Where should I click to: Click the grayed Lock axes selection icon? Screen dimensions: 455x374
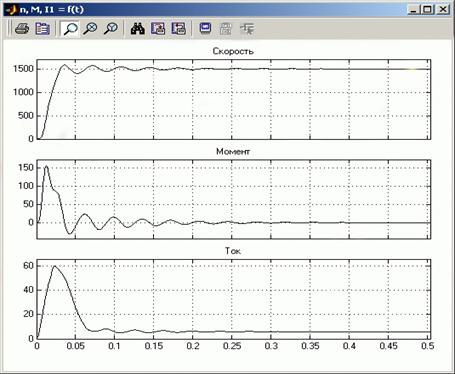click(x=226, y=29)
